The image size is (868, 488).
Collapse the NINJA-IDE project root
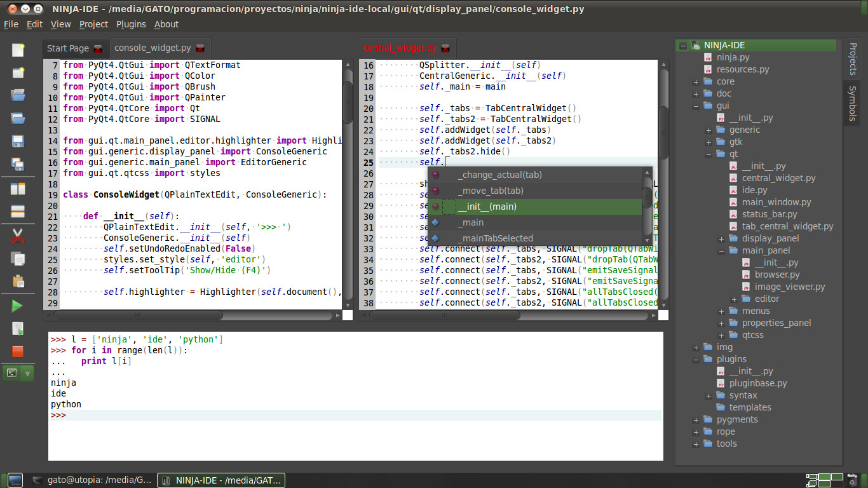point(683,46)
